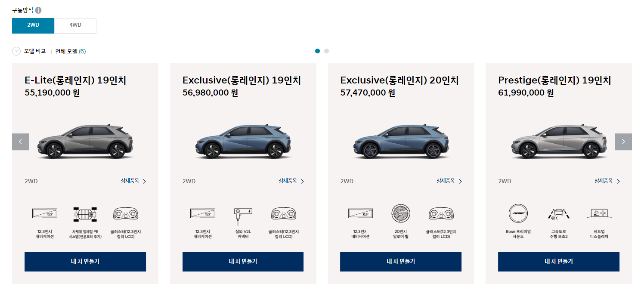The width and height of the screenshot is (644, 290).
Task: Click 내 차 만들기 on the E-Lite model
Action: [85, 262]
